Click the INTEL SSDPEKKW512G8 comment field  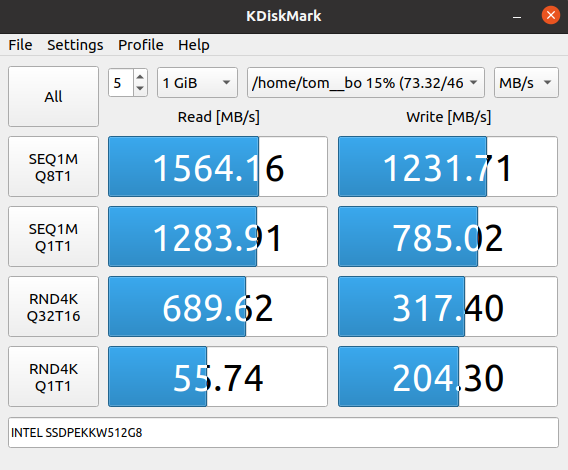283,433
